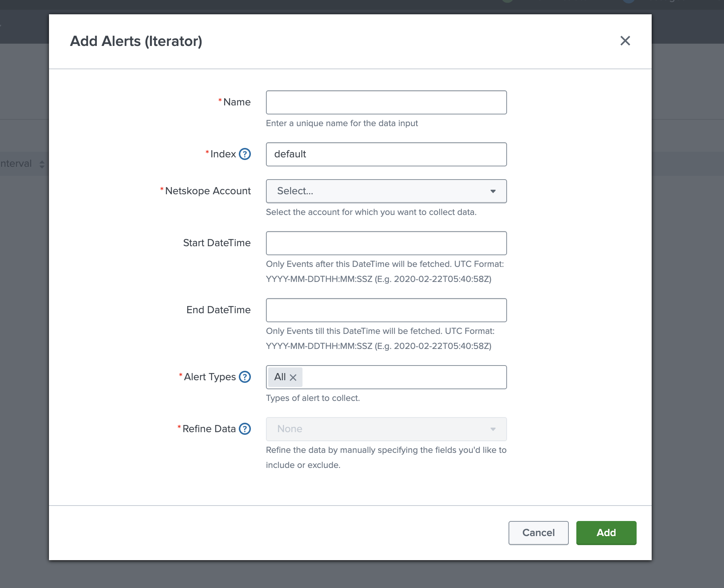Click the 'Add Alerts (Iterator)' dialog title

tap(136, 41)
